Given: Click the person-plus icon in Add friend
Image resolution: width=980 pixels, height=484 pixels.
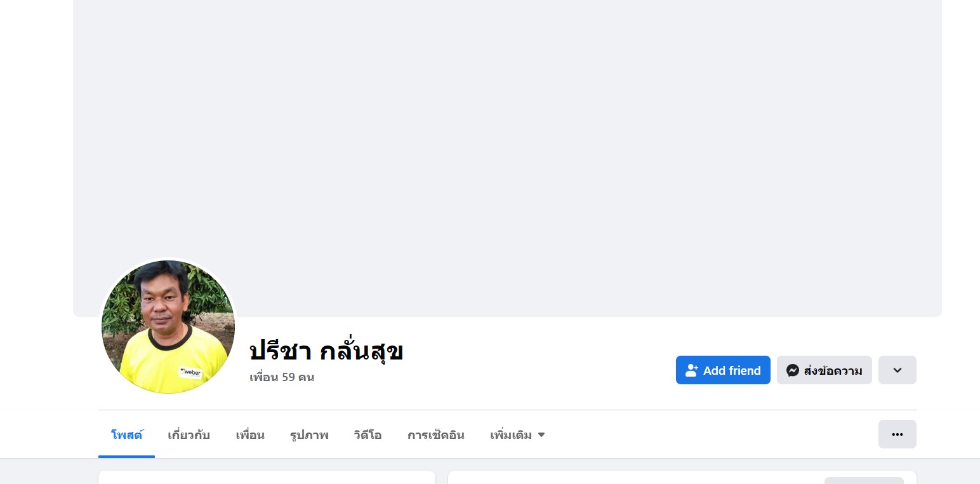Looking at the screenshot, I should click(x=691, y=370).
